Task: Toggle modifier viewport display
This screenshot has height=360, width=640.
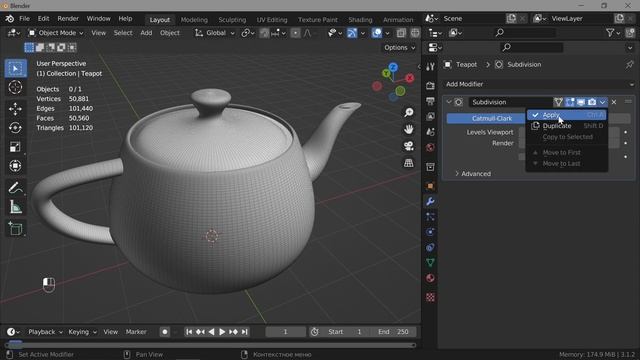Action: coord(581,102)
